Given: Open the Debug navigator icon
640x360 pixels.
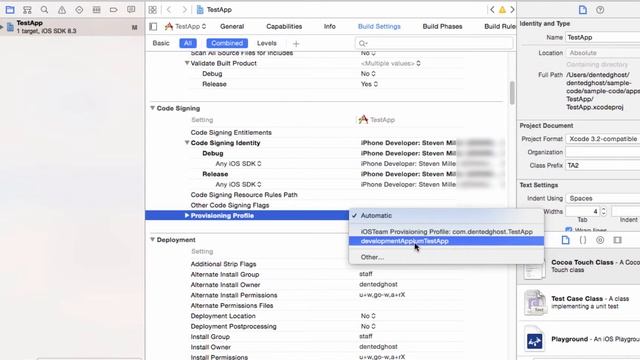Looking at the screenshot, I should 96,10.
